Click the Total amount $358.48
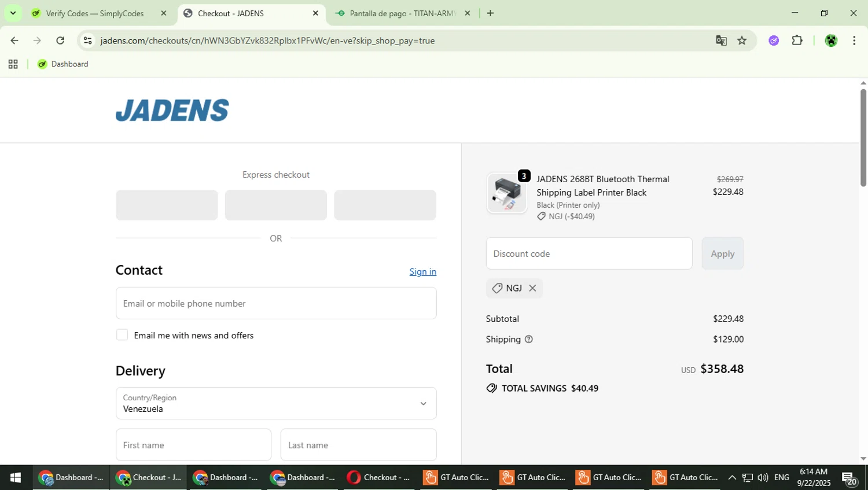Screen dimensions: 868x490 [722, 369]
